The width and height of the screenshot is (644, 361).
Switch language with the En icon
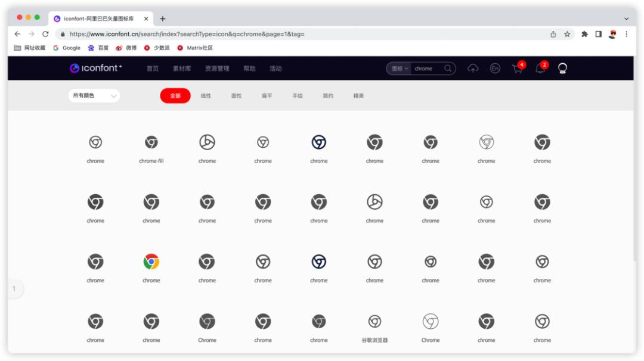pyautogui.click(x=495, y=69)
